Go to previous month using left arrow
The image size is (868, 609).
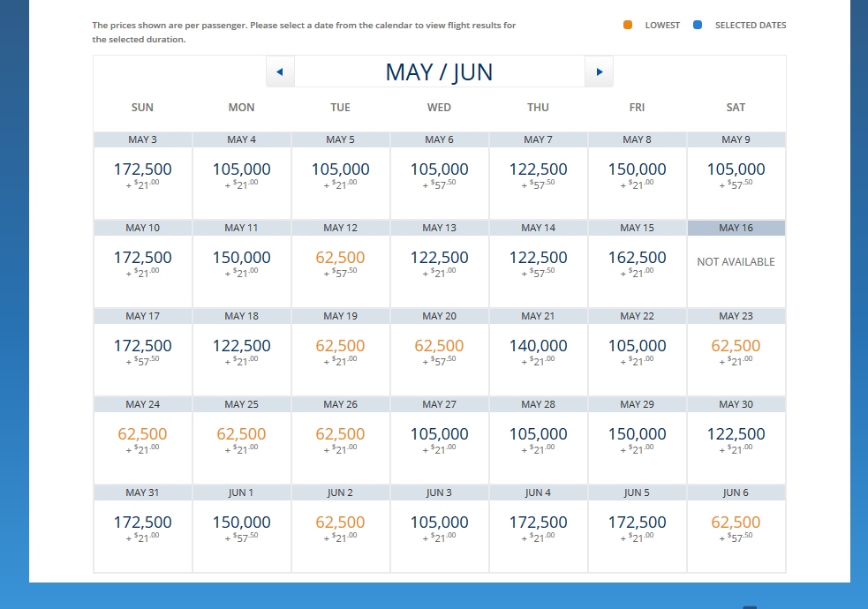click(280, 71)
